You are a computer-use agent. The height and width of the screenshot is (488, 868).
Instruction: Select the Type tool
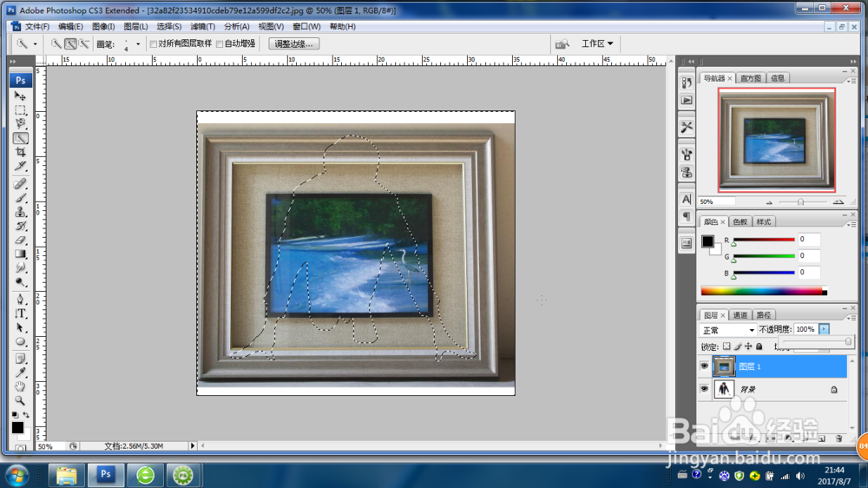click(21, 313)
